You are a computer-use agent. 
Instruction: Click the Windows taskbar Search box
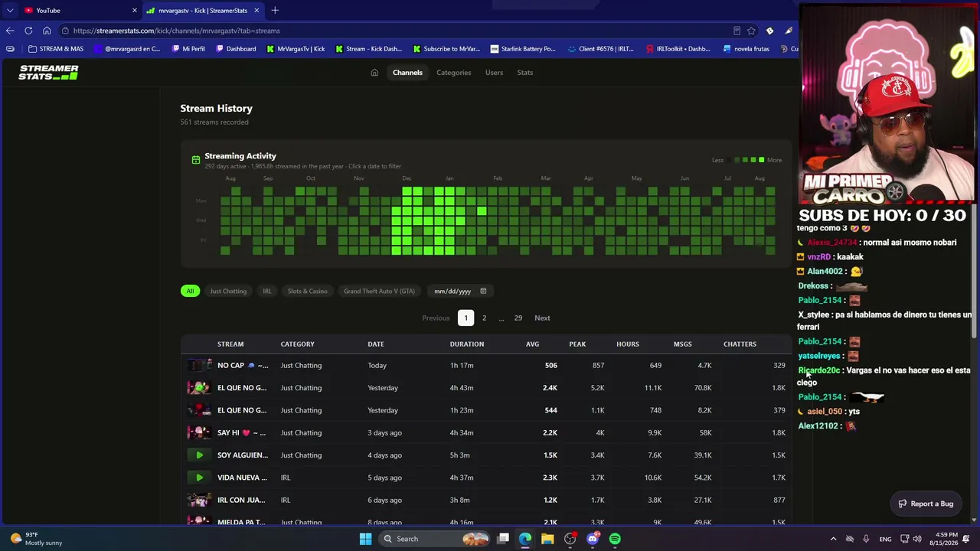(435, 539)
